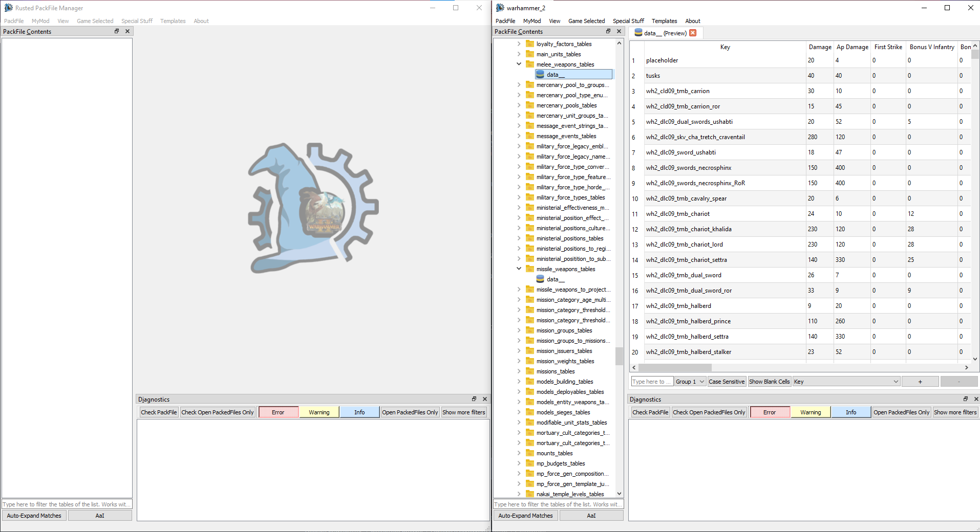Float the Diagnostics panel in Rusted PackFile Manager window

(x=474, y=399)
